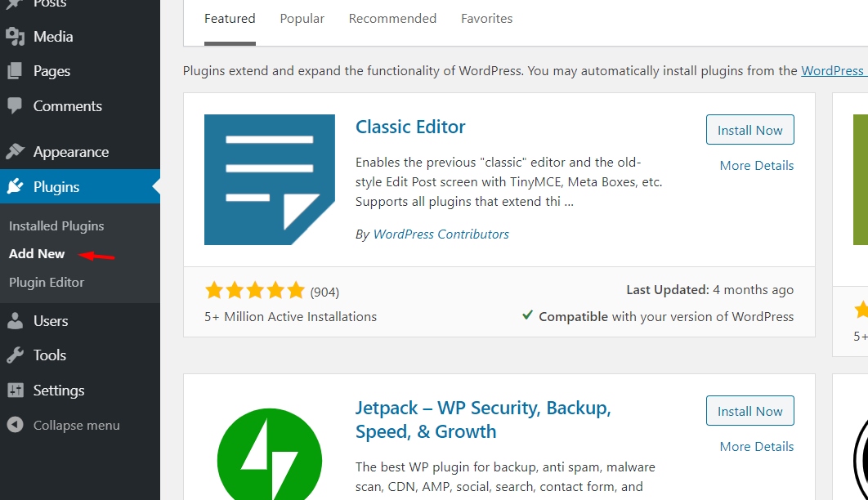Switch to the Recommended tab

point(392,18)
